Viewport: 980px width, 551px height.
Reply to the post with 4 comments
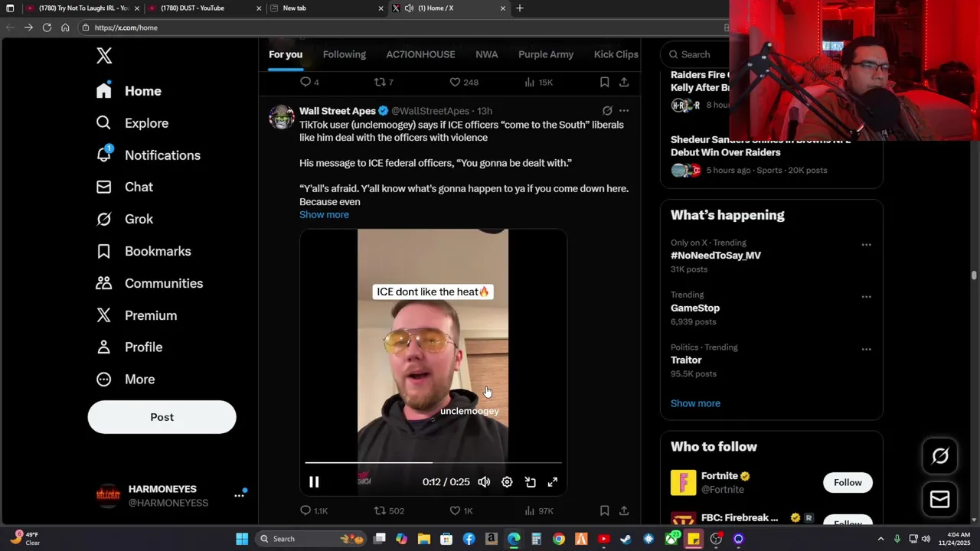coord(309,82)
